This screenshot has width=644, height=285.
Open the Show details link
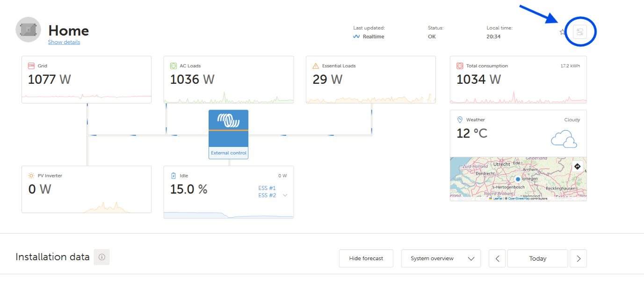[64, 42]
